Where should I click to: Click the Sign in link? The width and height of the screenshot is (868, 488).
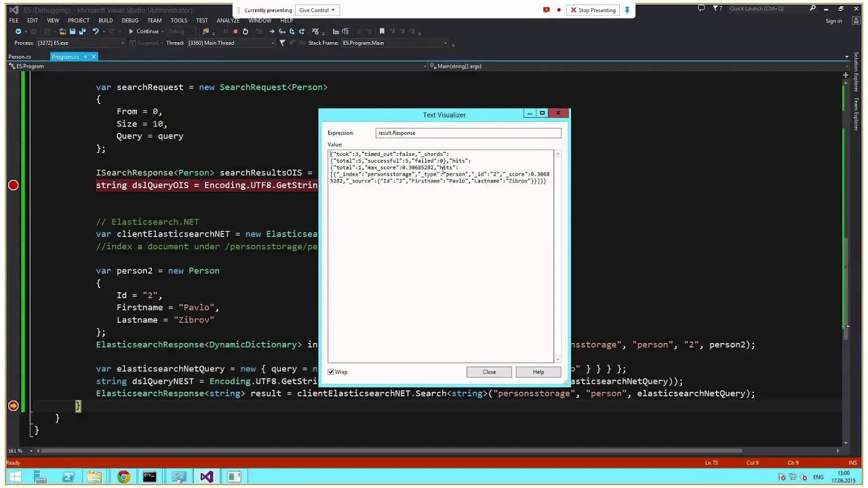(x=833, y=21)
